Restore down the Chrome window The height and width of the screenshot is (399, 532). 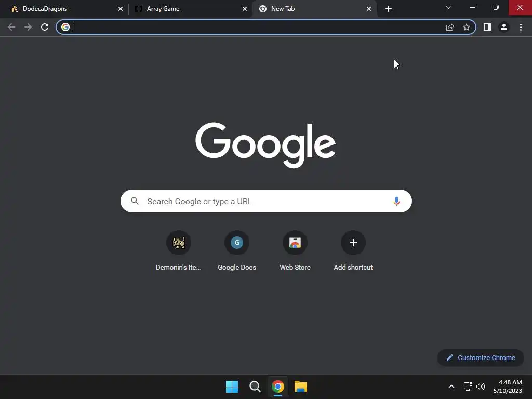pos(496,7)
